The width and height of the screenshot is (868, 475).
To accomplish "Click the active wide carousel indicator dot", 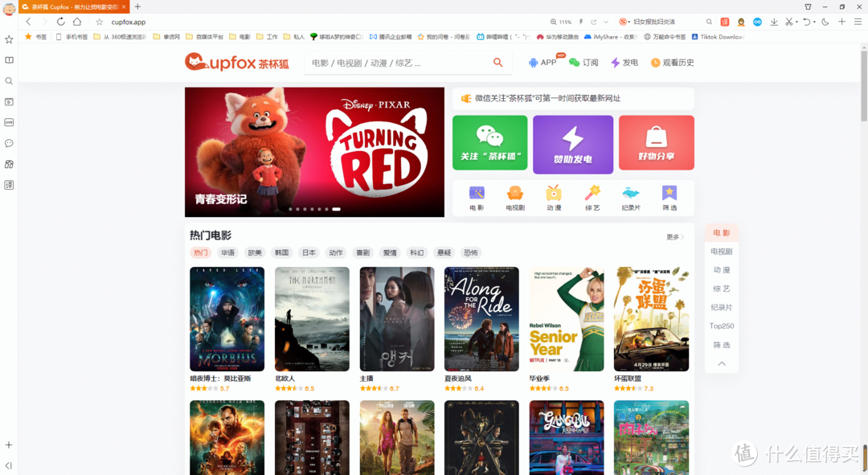I will [x=336, y=209].
